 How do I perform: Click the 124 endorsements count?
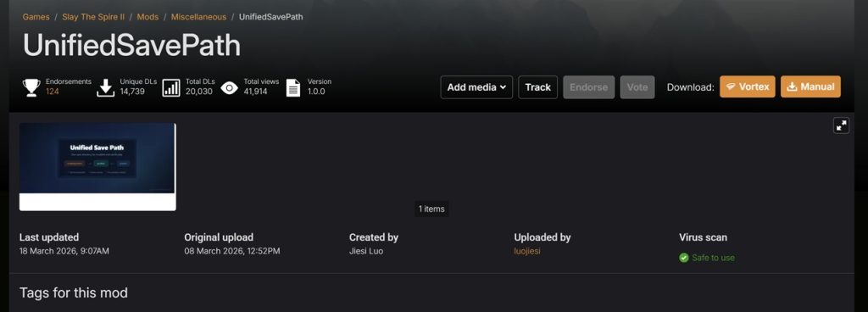click(x=53, y=92)
